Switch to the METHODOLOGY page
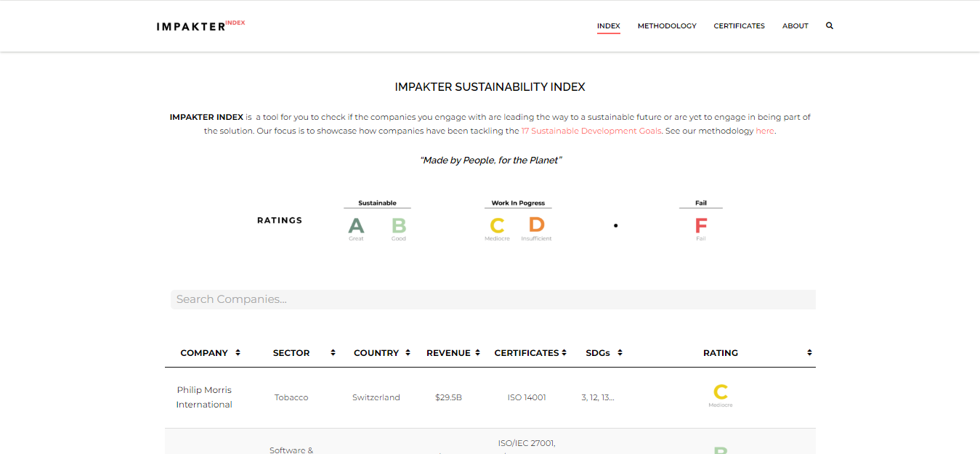The image size is (980, 454). click(x=666, y=25)
